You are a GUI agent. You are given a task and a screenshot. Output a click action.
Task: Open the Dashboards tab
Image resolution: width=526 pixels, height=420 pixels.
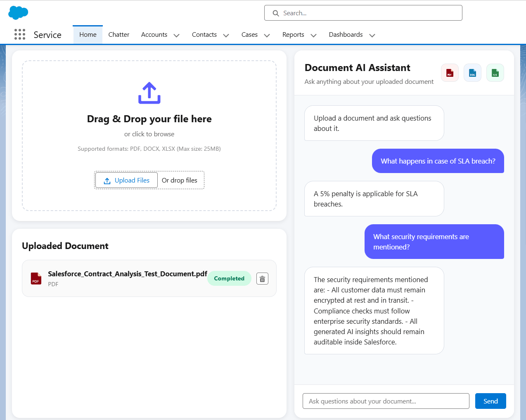point(346,35)
